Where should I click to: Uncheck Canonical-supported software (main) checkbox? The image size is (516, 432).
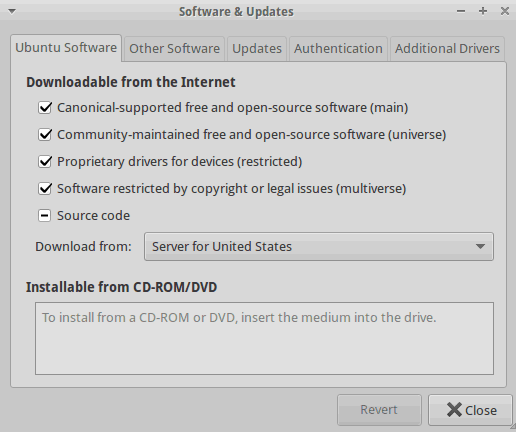[45, 108]
